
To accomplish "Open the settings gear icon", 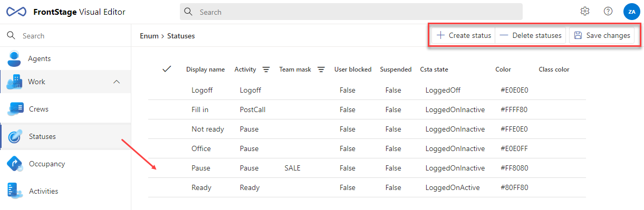I will (584, 11).
